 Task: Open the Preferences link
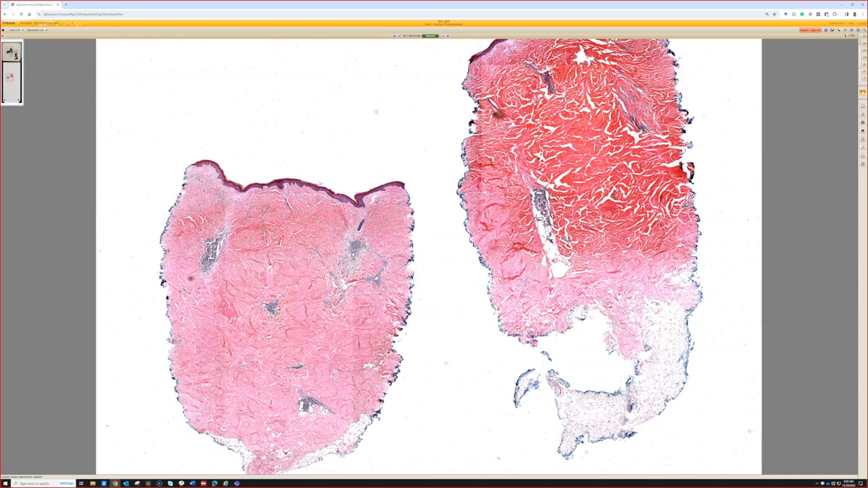pos(837,23)
